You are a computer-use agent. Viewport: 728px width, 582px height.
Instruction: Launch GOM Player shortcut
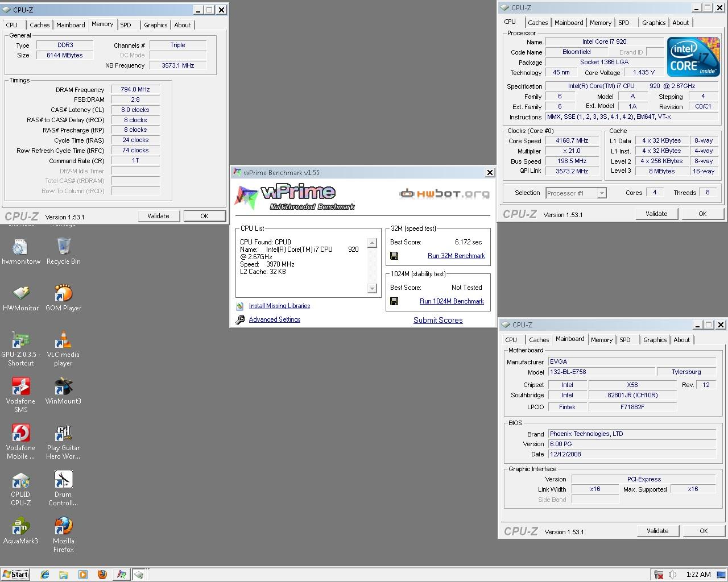(63, 298)
